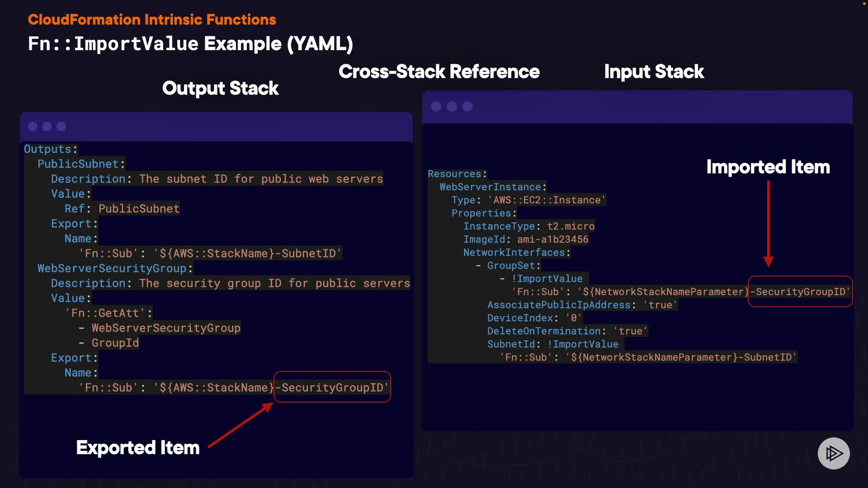The image size is (868, 488).
Task: Click the NetworkInterfaces: property line
Action: point(516,253)
